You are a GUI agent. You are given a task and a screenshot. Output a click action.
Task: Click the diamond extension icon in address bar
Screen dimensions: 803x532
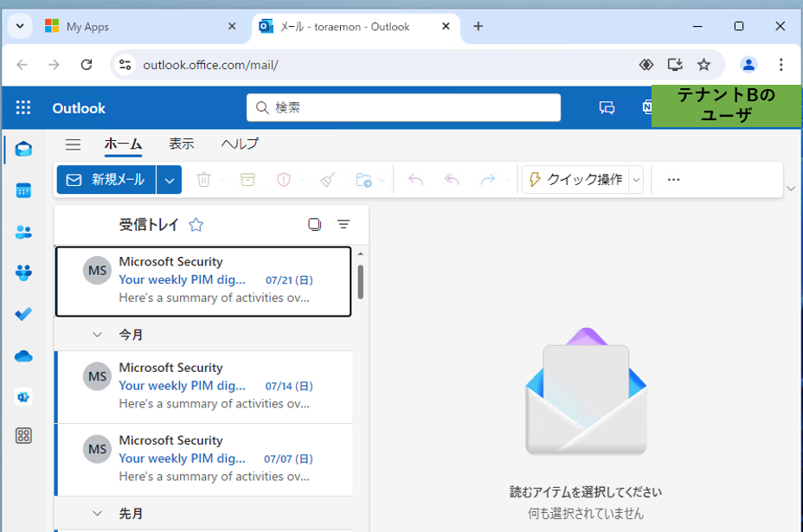coord(646,65)
